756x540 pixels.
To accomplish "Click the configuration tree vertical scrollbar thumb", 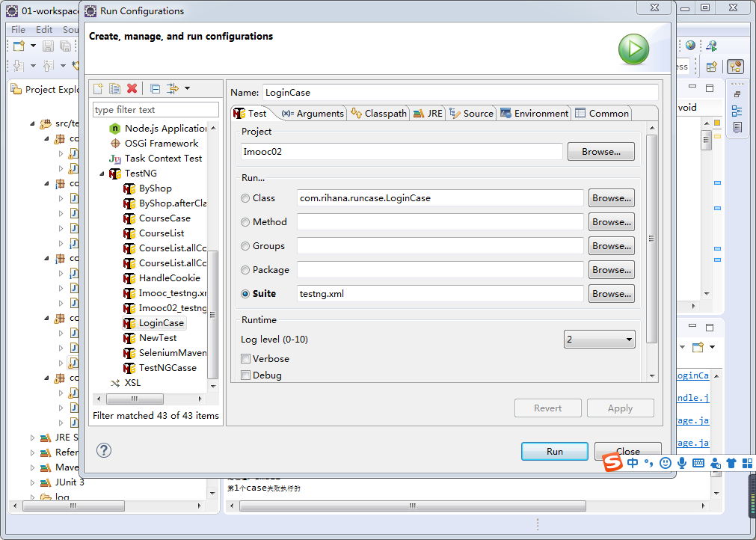I will point(212,315).
